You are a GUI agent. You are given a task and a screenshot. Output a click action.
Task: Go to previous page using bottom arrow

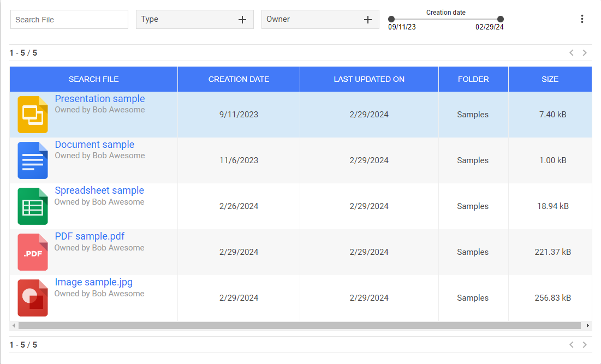[x=572, y=345]
